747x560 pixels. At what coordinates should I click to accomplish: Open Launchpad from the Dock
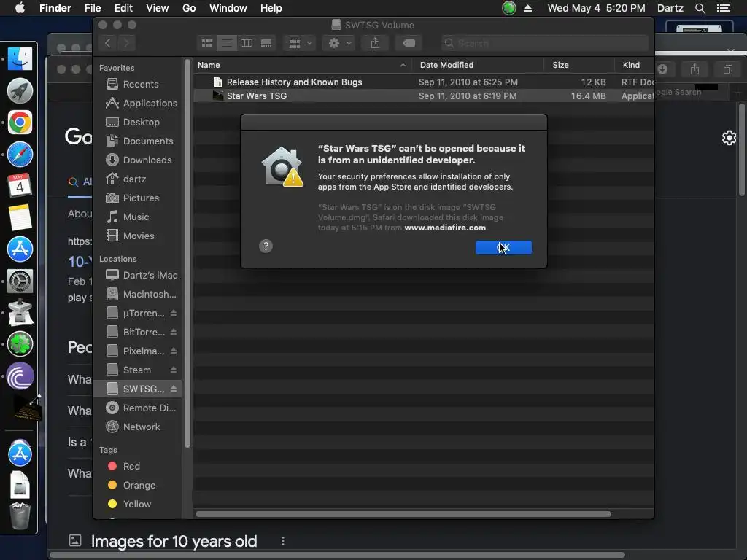point(20,90)
